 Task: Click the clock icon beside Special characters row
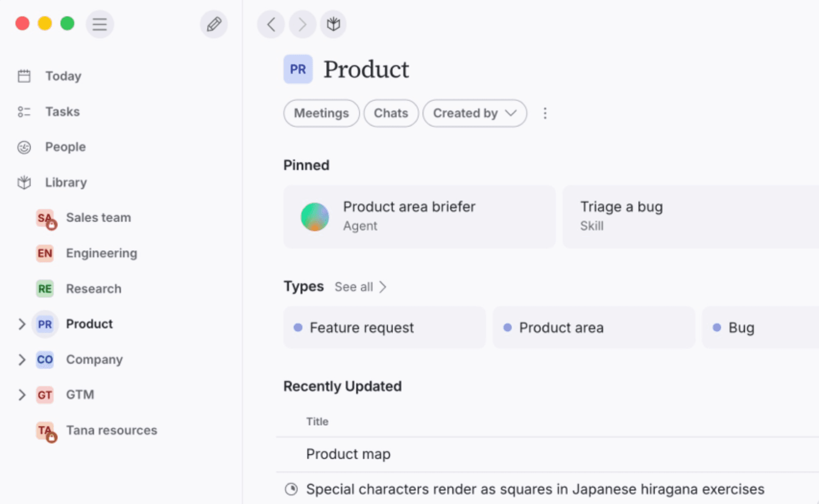[x=291, y=489]
